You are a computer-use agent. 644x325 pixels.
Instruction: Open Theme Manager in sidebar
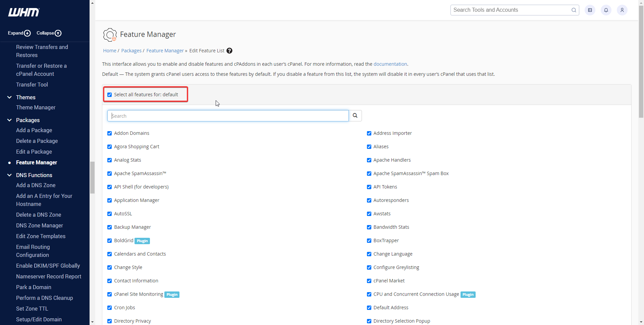point(36,107)
